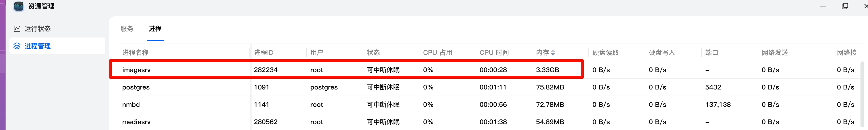This screenshot has height=130, width=868.
Task: Click the 进程管理 layers icon
Action: click(17, 46)
